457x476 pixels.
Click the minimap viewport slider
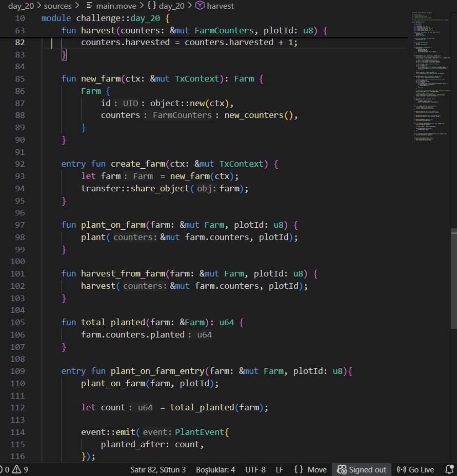(x=431, y=77)
